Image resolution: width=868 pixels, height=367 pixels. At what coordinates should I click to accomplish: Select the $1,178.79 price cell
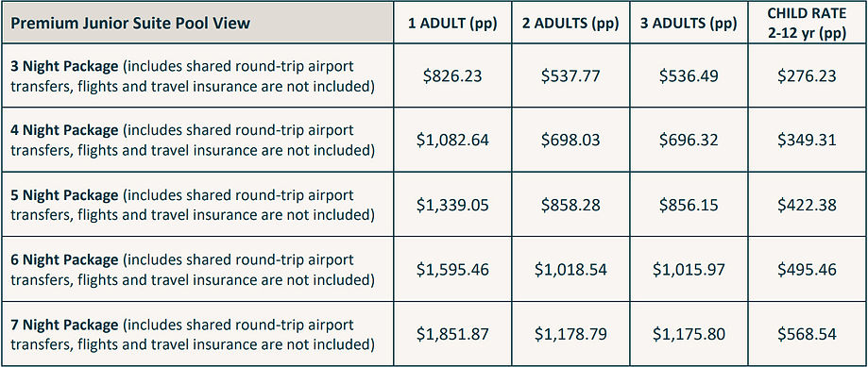tap(570, 333)
